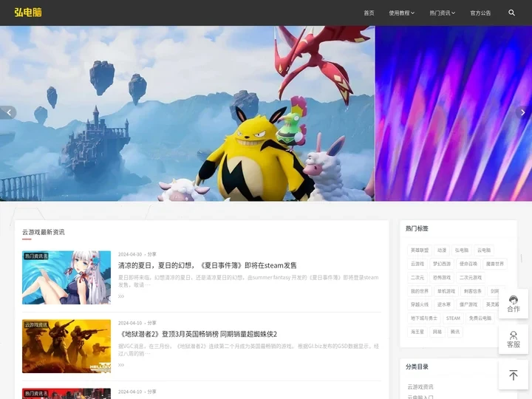Open the 官方公告 menu item
The width and height of the screenshot is (532, 399).
[x=480, y=13]
